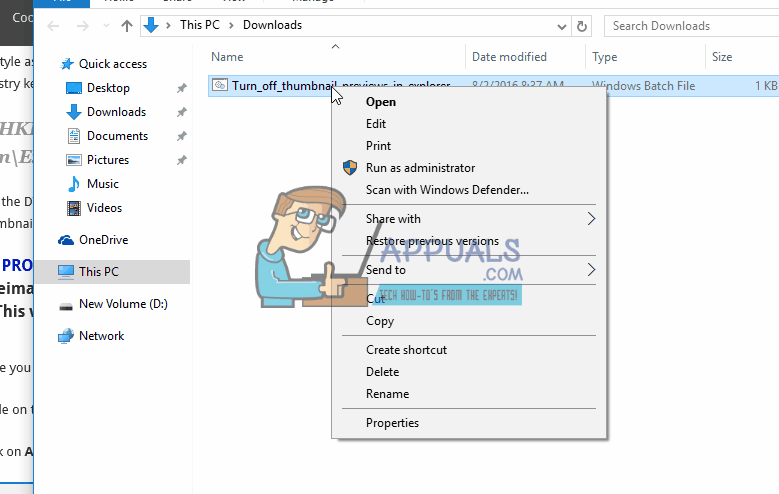Open Videos in the navigation pane
This screenshot has width=779, height=494.
pyautogui.click(x=104, y=208)
